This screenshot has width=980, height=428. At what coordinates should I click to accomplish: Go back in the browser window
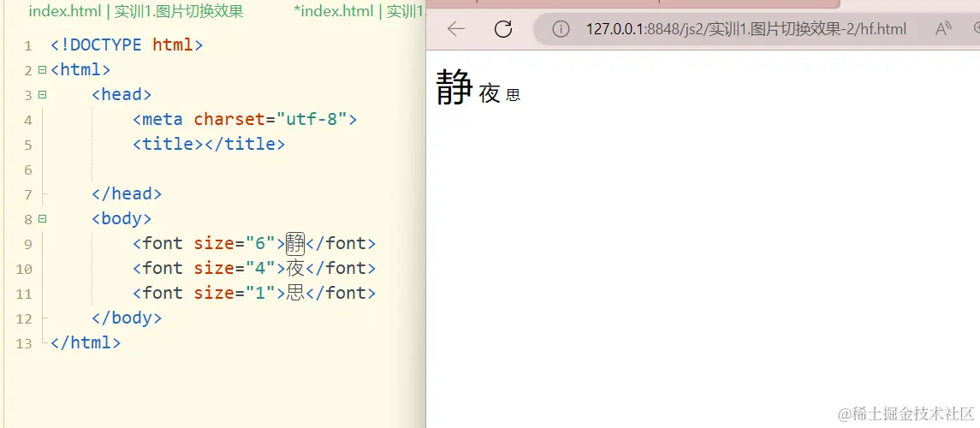[x=456, y=29]
